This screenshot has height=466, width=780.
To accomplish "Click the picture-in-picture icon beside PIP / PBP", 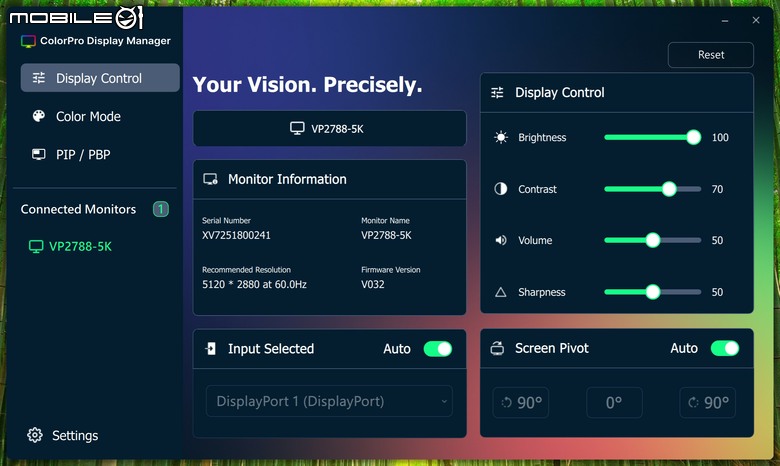I will click(39, 154).
